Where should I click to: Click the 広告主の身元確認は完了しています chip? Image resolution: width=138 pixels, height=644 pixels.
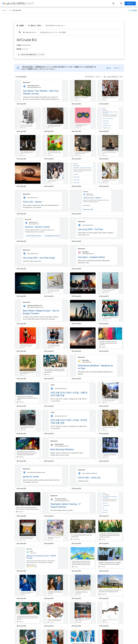[x=31, y=55]
